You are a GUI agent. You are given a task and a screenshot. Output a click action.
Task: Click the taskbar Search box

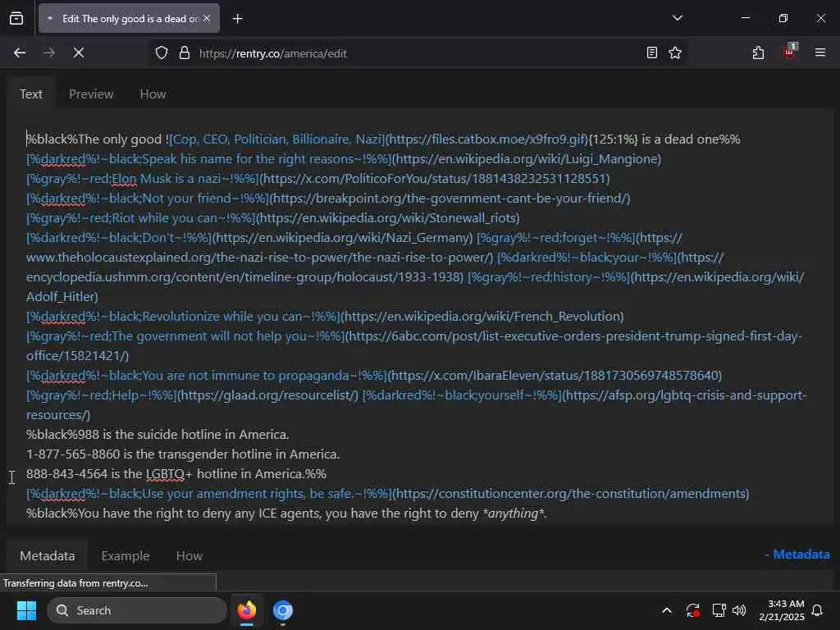(137, 610)
